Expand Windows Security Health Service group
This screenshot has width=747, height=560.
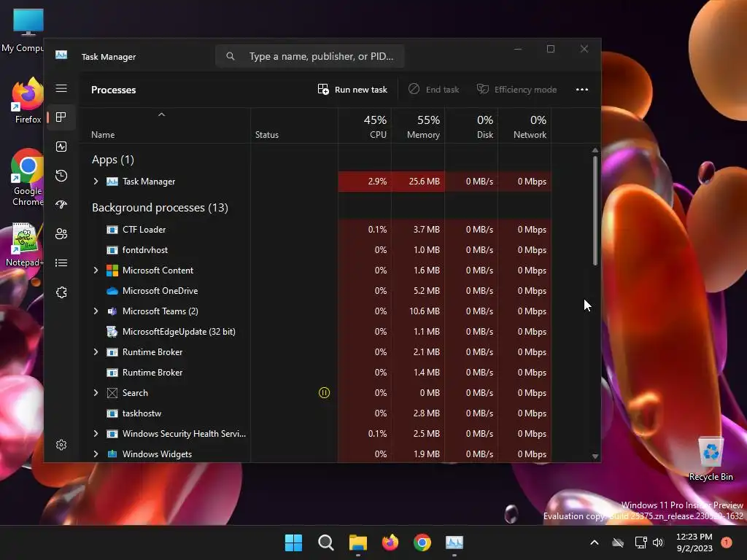point(96,434)
